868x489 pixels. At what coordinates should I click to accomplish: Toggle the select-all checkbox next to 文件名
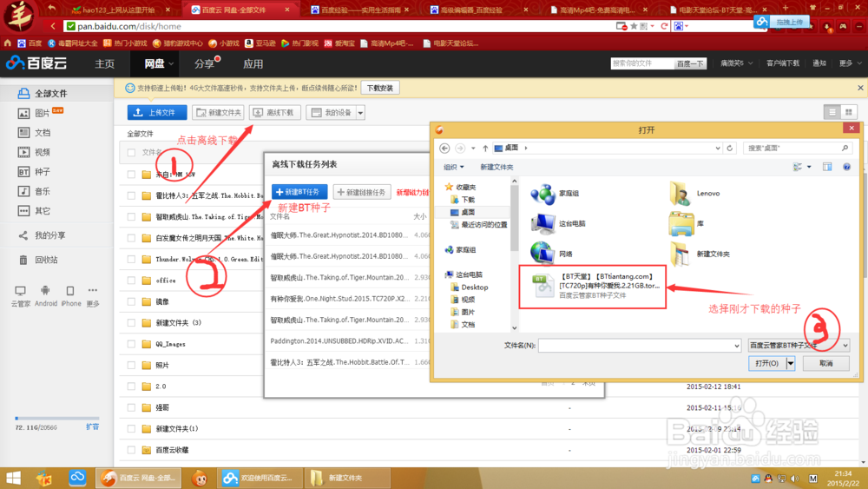(x=131, y=152)
